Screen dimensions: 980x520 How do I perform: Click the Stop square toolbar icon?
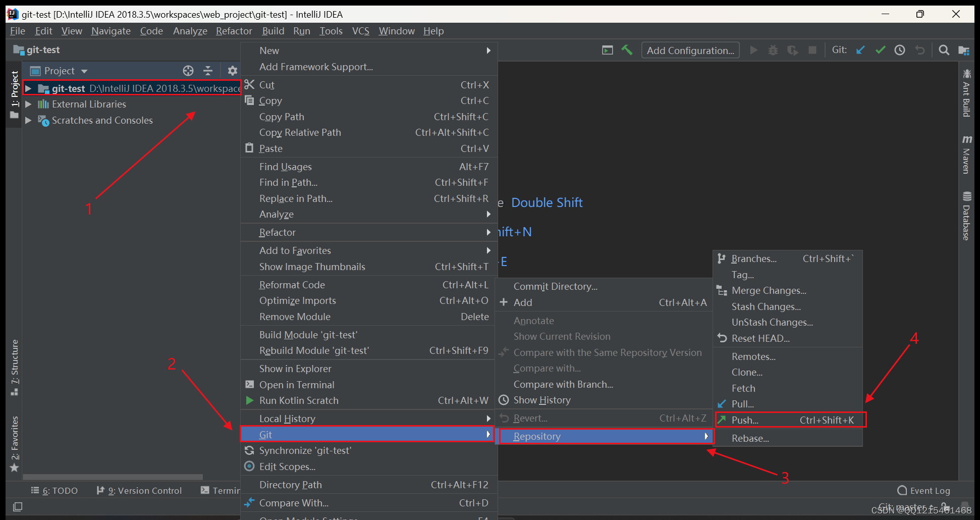point(812,50)
